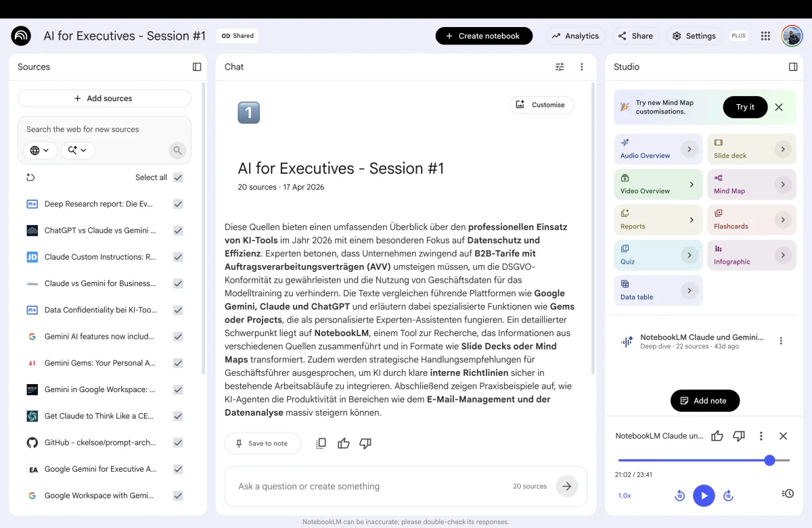The height and width of the screenshot is (528, 812).
Task: Expand Audio Overview options chevron
Action: pyautogui.click(x=690, y=149)
